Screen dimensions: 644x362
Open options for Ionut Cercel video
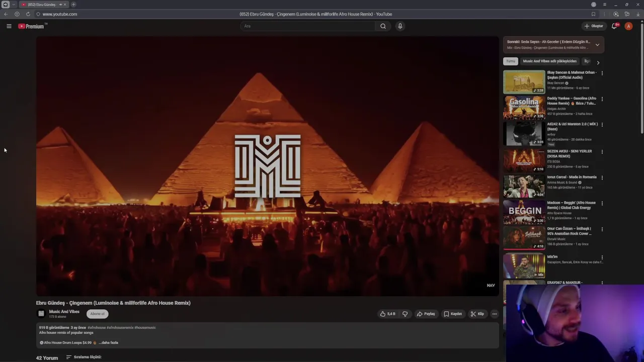click(x=602, y=177)
